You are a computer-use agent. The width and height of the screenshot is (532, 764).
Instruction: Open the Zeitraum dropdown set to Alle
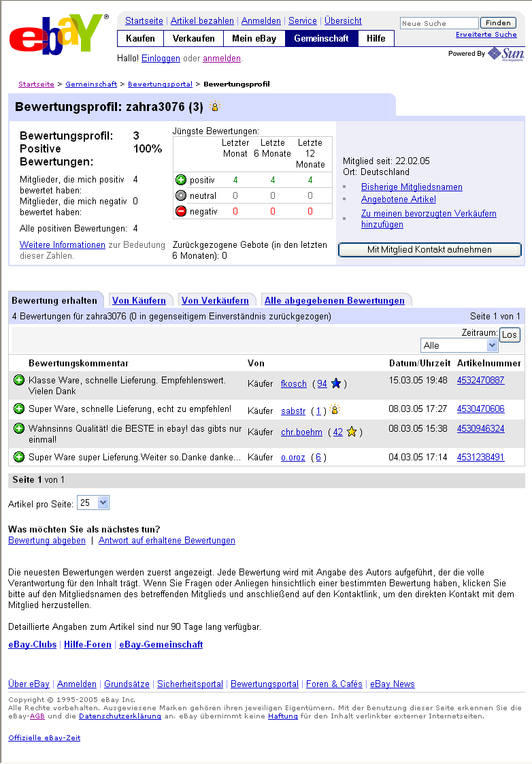coord(459,345)
